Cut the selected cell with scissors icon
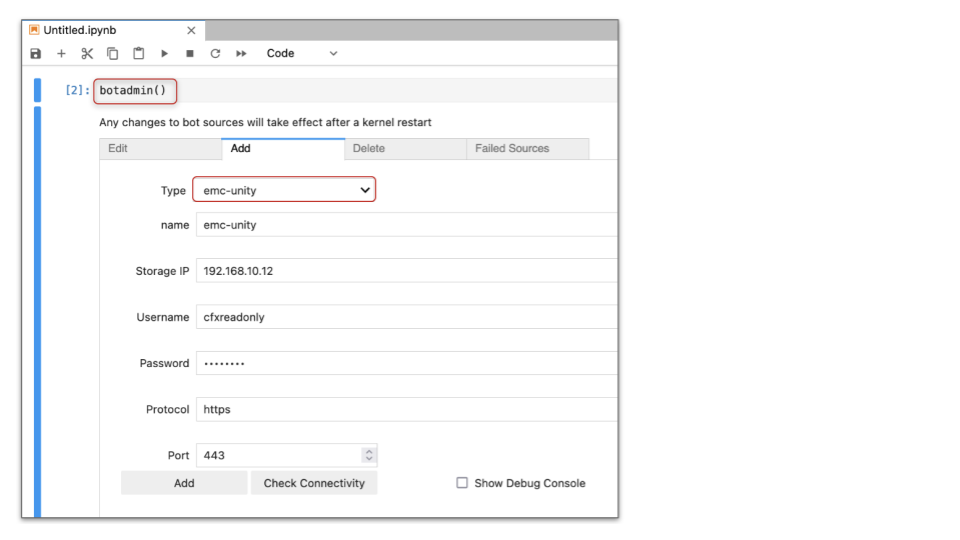 point(87,54)
